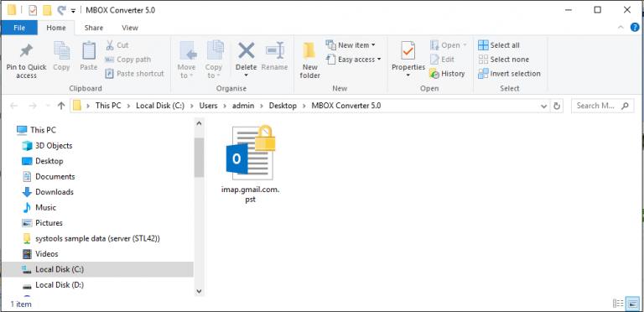The image size is (644, 312).
Task: Click Desktop in address breadcrumb
Action: point(283,106)
